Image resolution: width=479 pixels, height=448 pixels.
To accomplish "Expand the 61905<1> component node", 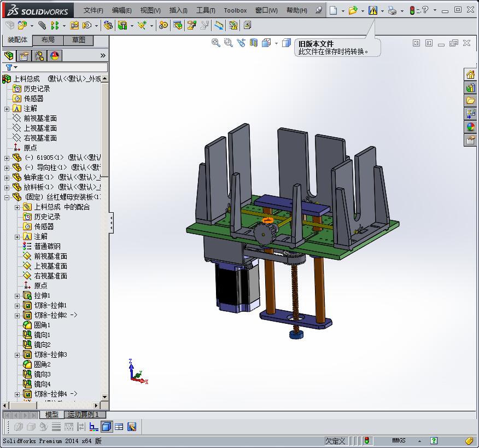I will click(7, 158).
